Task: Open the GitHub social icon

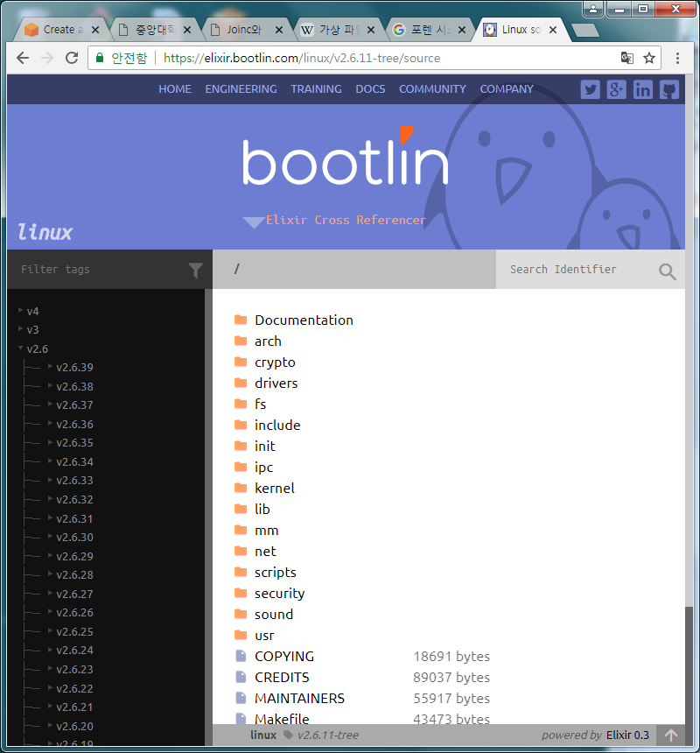Action: (668, 89)
